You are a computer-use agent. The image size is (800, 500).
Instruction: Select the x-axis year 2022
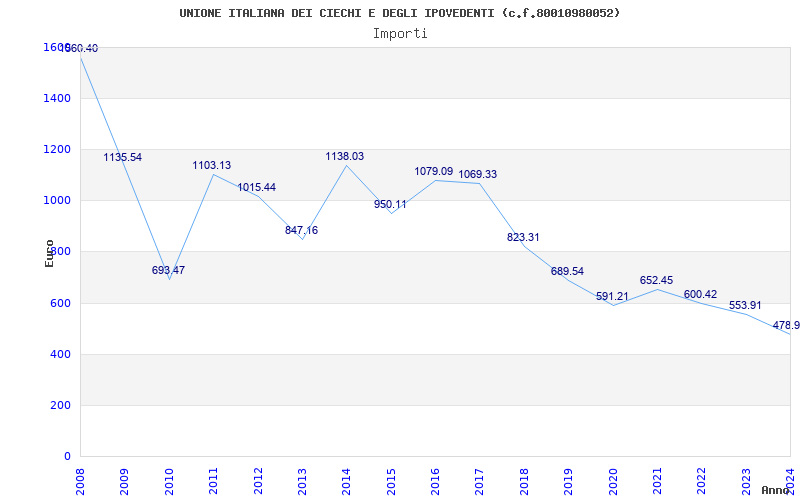pos(702,481)
